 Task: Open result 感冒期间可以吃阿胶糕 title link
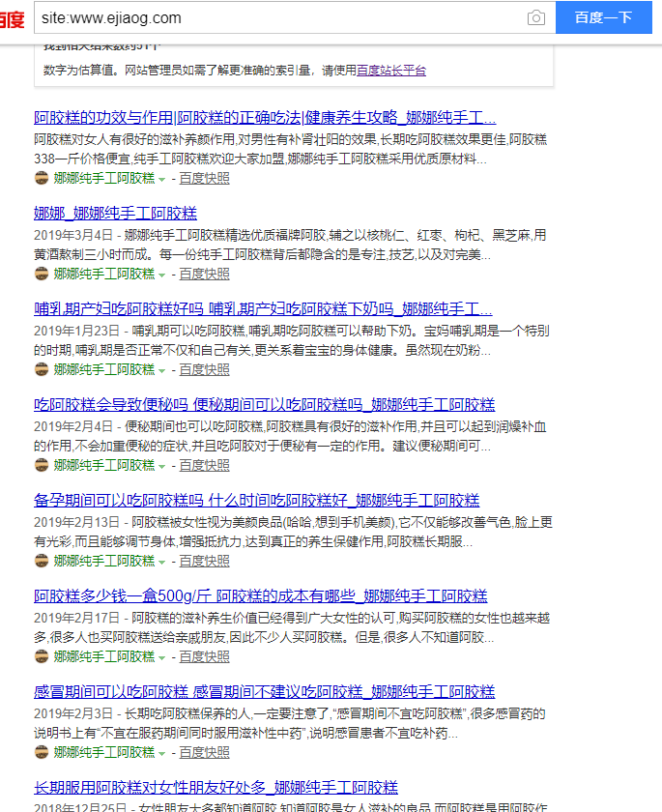[264, 692]
